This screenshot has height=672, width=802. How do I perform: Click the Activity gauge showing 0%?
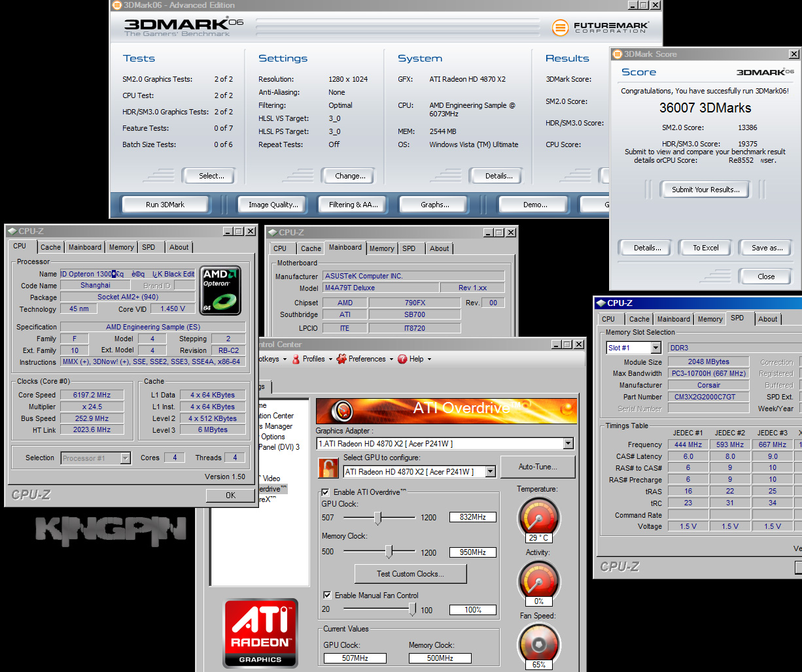click(x=539, y=580)
